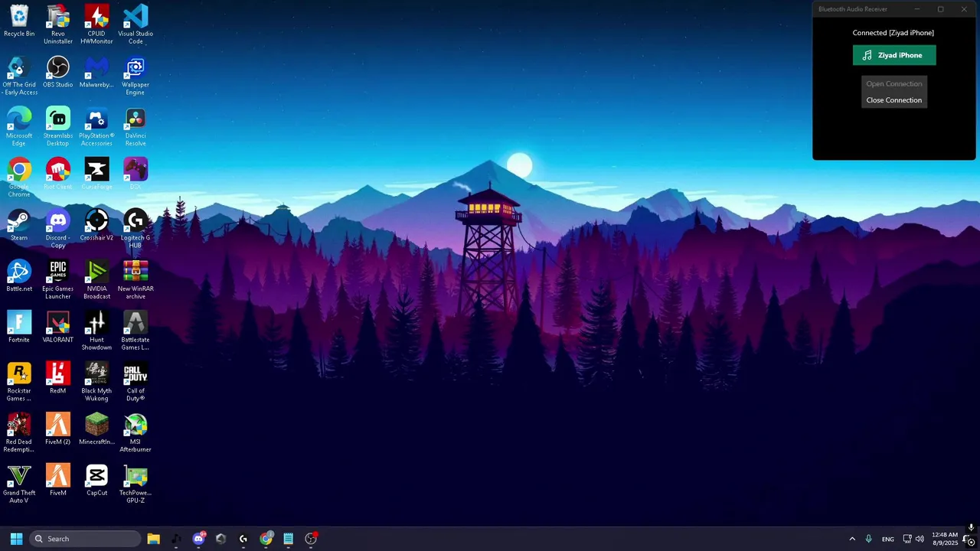Minimize the Bluetooth Audio Receiver window
Screen dimensions: 980x551
coord(917,9)
